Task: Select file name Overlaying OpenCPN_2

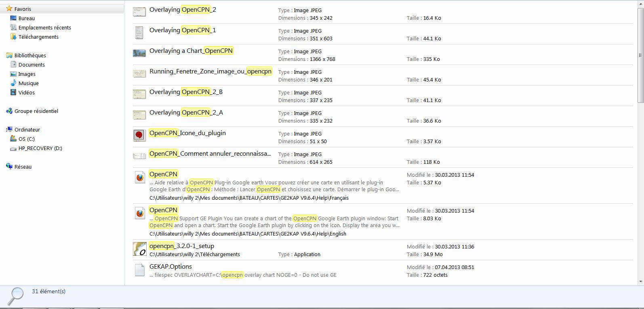Action: click(x=183, y=10)
